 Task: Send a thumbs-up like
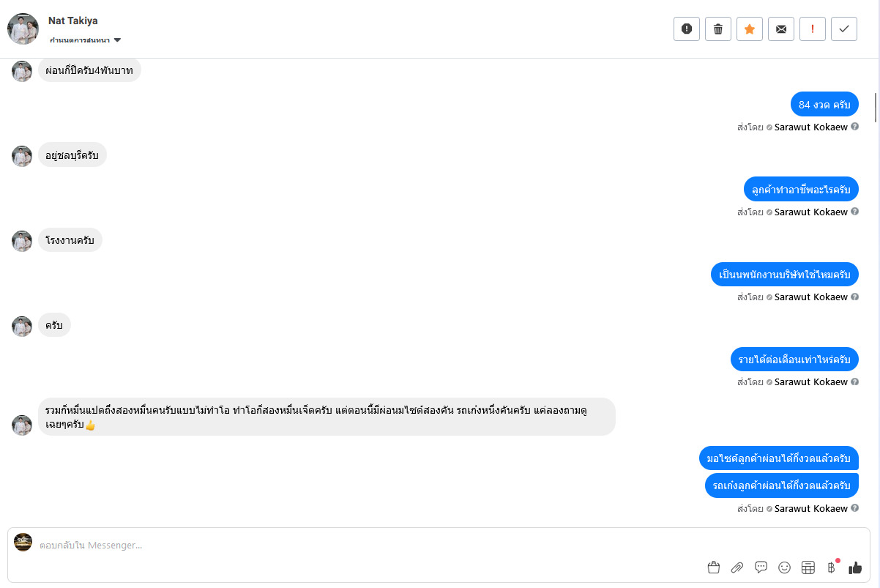point(855,567)
